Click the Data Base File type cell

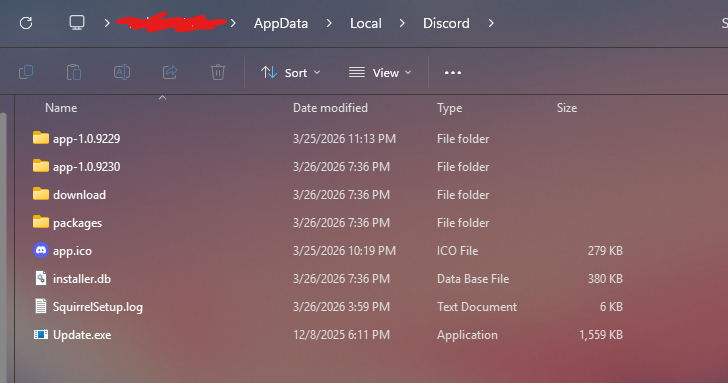tap(473, 279)
